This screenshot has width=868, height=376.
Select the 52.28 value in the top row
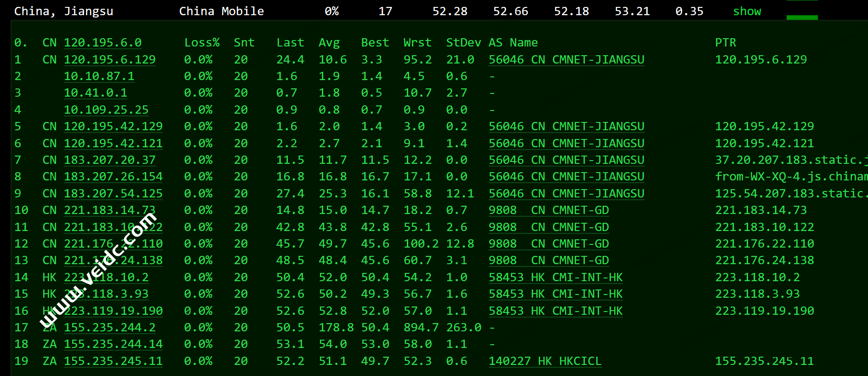click(450, 12)
